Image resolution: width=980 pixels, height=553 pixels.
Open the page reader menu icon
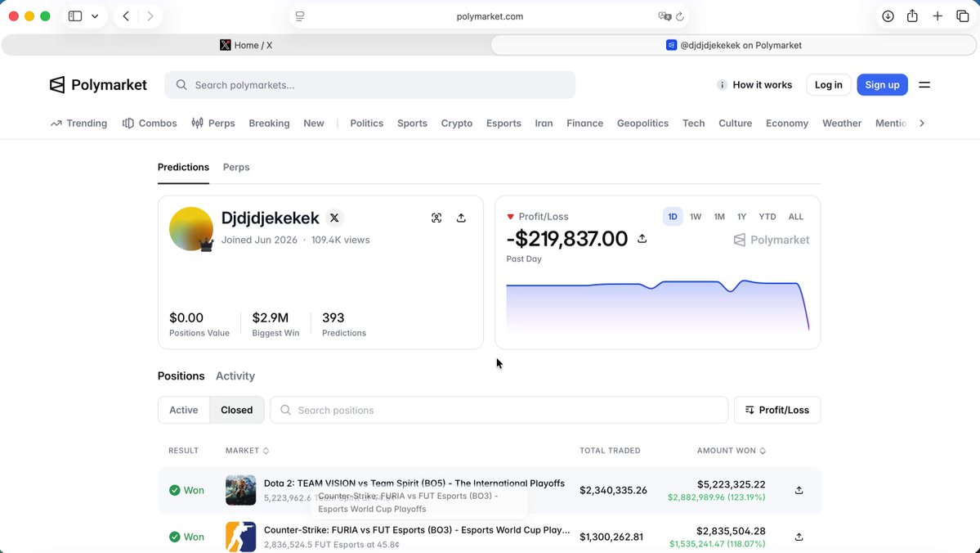tap(300, 16)
